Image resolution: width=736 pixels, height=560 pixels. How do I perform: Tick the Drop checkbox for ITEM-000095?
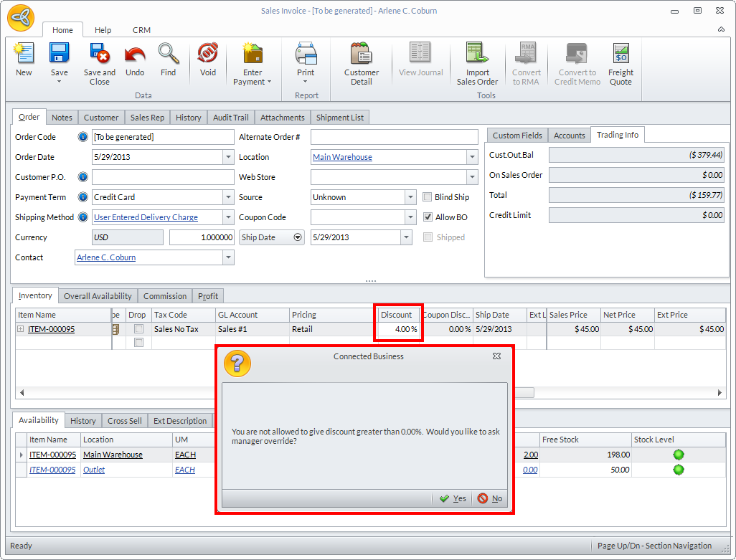[x=138, y=329]
